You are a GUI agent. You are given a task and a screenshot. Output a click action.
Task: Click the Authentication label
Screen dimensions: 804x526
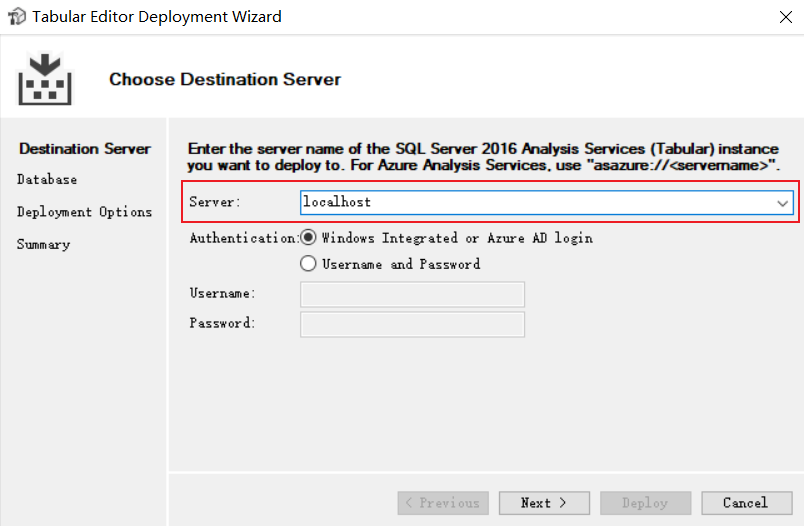tap(244, 238)
